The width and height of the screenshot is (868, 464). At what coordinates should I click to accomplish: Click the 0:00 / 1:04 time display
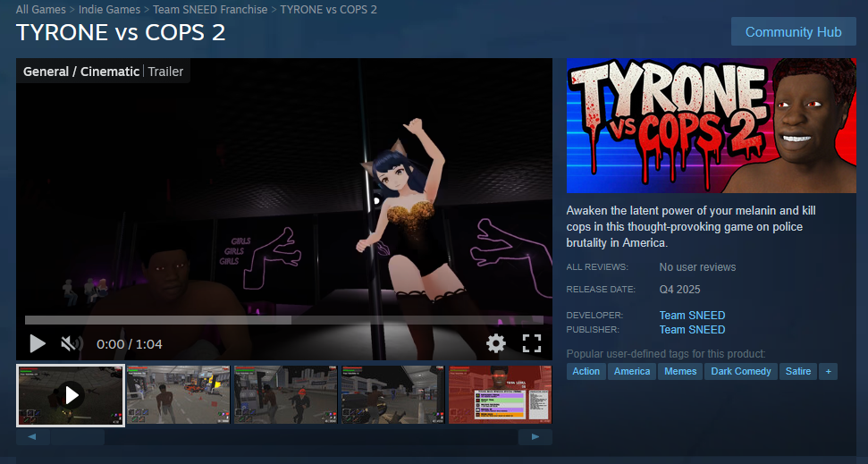(130, 344)
